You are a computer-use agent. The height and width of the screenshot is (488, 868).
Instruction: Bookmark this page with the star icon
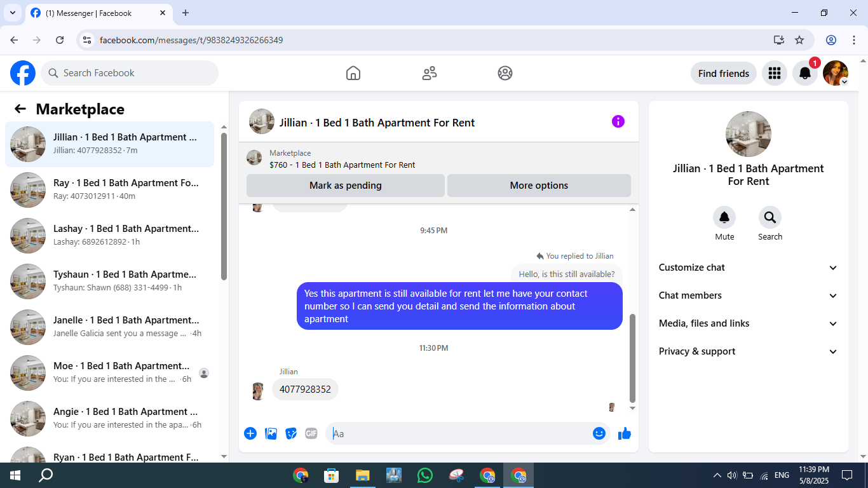[799, 40]
